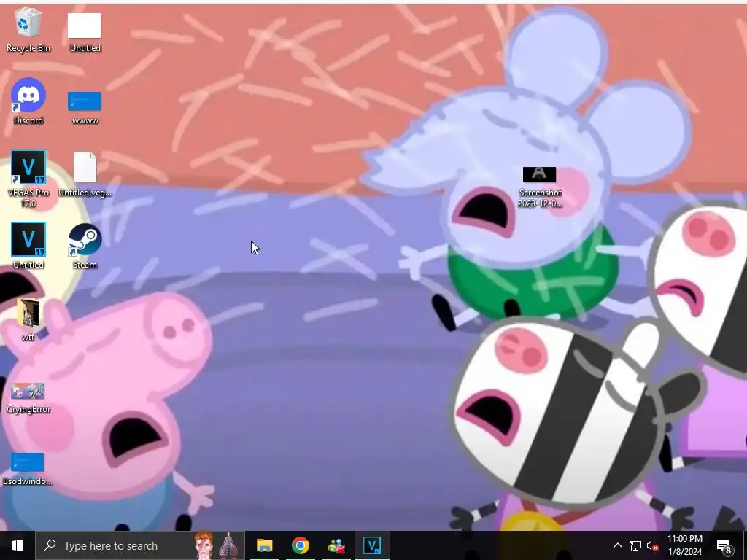This screenshot has height=560, width=747.
Task: Select the wtf desktop icon
Action: click(28, 319)
